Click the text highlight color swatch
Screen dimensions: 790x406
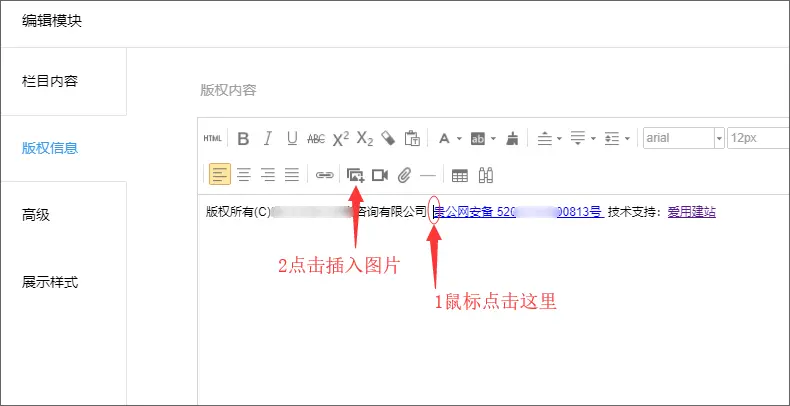tap(478, 138)
